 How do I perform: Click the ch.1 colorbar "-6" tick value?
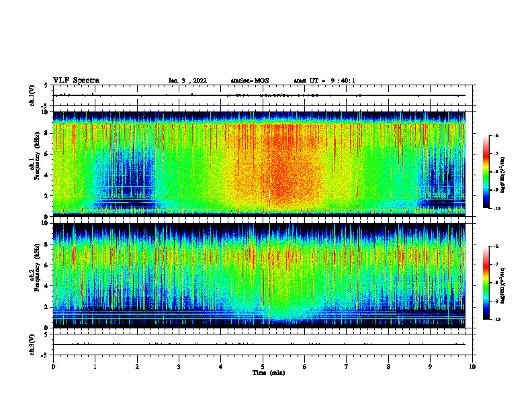click(x=496, y=136)
